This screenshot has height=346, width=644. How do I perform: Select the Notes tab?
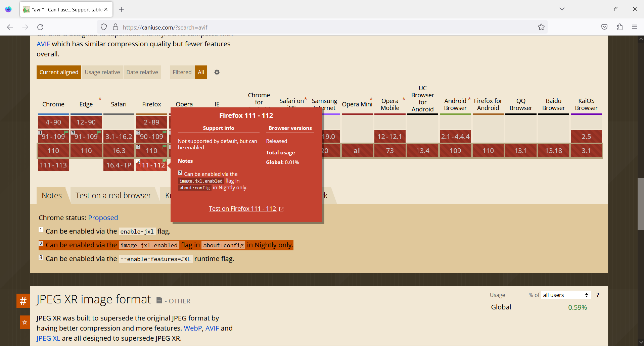51,195
